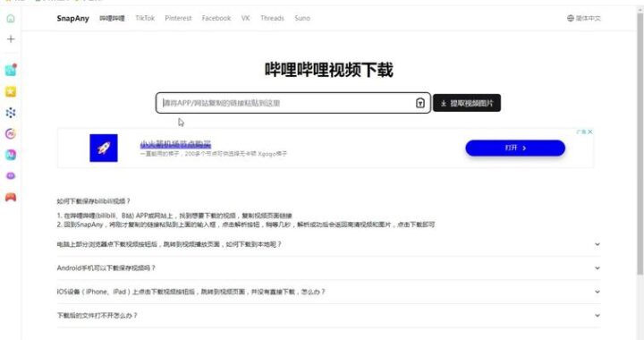
Task: Expand the 电脑上部分浏览器 FAQ question
Action: 328,244
